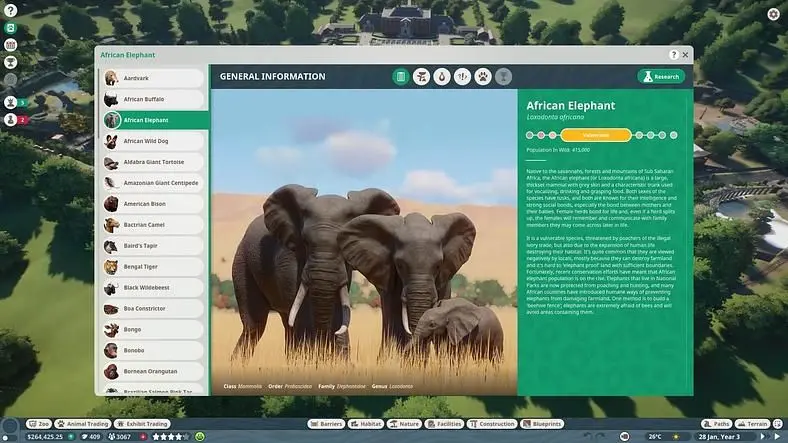
Task: Select Aldabra Giant Tortoise entry
Action: pos(154,162)
